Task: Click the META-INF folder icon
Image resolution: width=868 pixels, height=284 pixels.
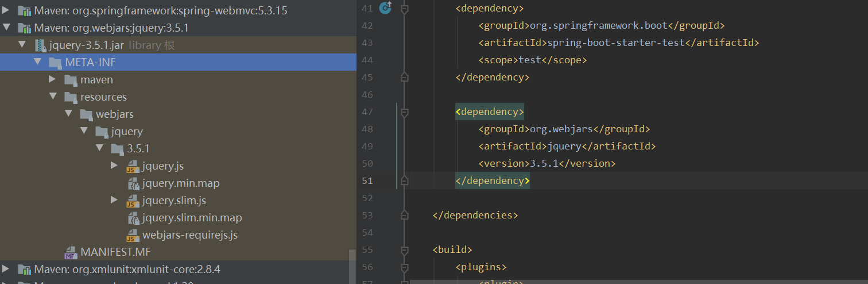Action: (55, 63)
